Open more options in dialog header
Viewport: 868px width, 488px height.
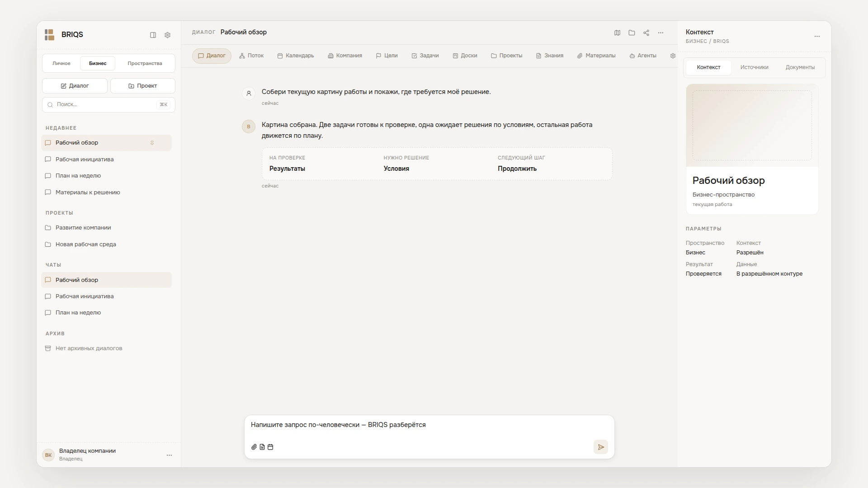coord(660,33)
